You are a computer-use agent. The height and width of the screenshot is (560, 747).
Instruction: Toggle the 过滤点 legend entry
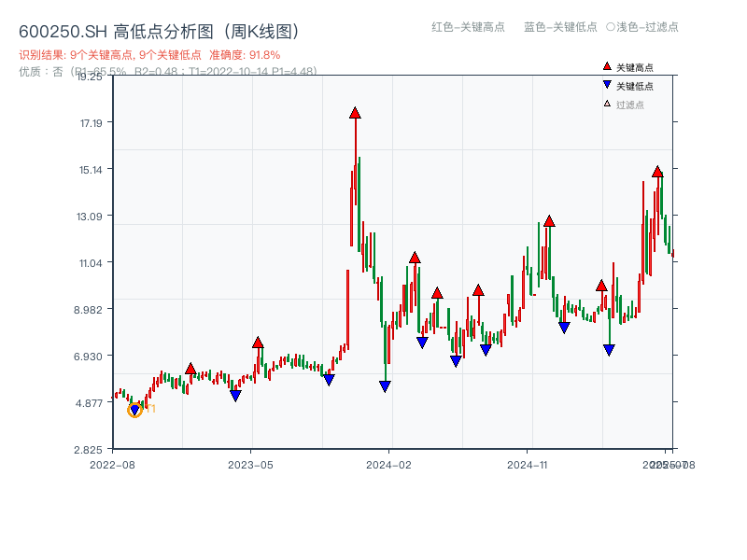pos(624,105)
